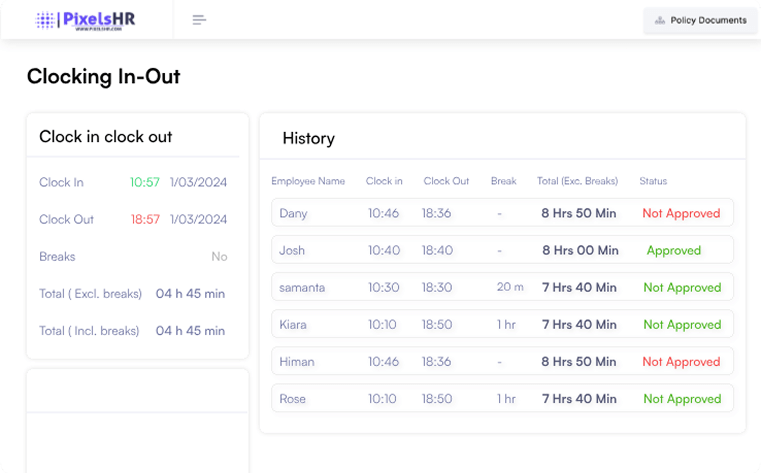Screen dimensions: 761x473
Task: Click Rose's Not Approved status
Action: [x=681, y=398]
